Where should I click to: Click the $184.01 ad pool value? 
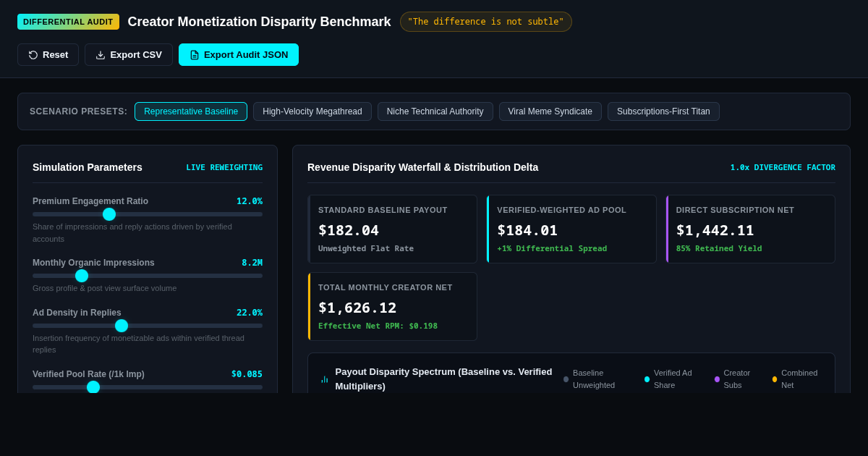coord(527,230)
